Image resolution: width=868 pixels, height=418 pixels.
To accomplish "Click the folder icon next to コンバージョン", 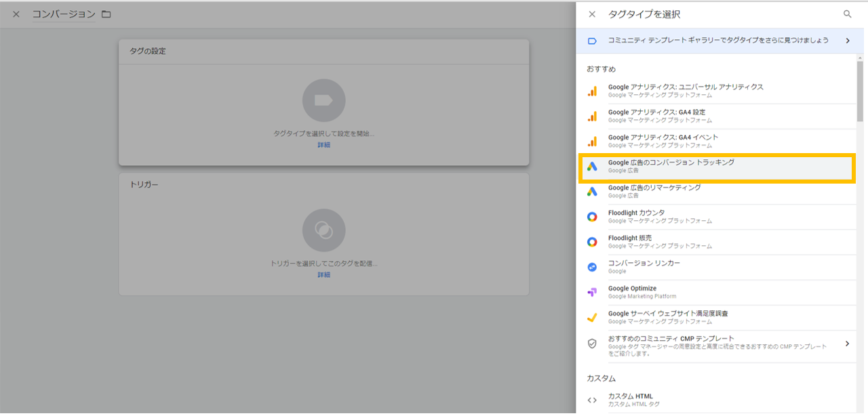I will tap(106, 14).
